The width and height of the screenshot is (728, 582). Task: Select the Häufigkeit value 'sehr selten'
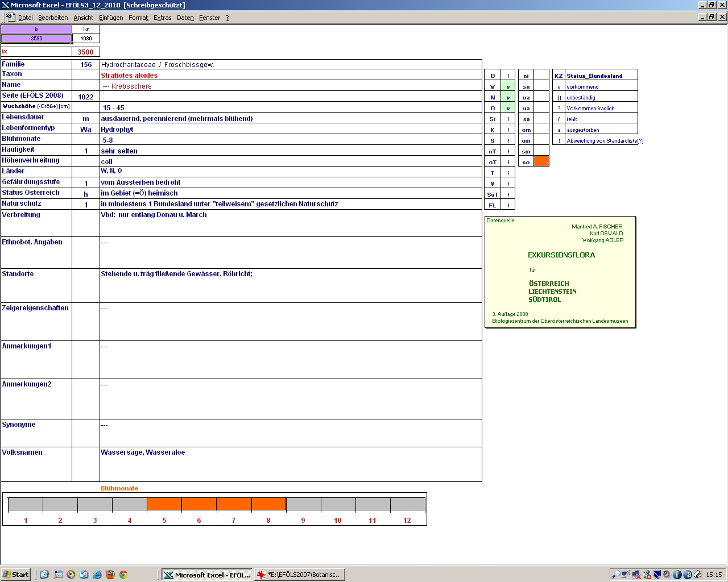tap(119, 151)
